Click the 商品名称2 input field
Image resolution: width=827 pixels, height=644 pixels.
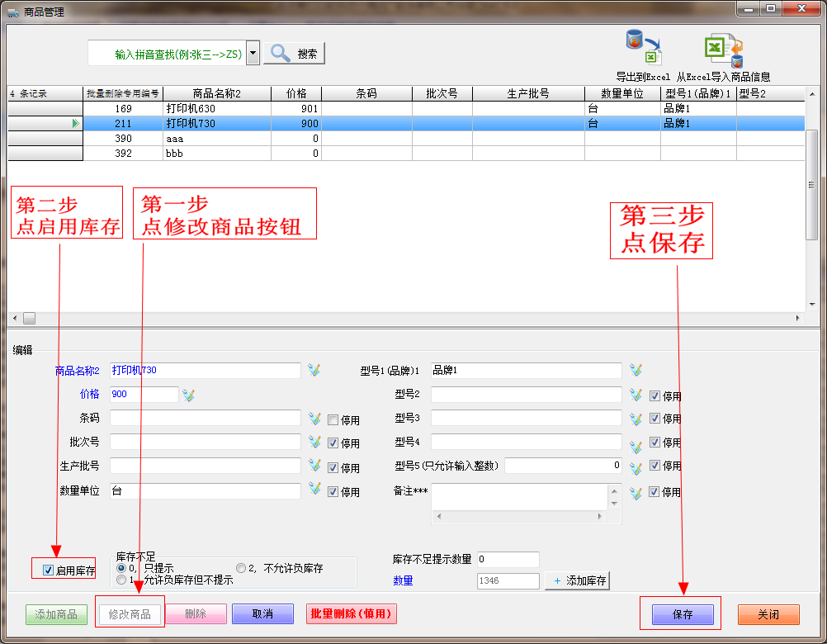[x=206, y=370]
